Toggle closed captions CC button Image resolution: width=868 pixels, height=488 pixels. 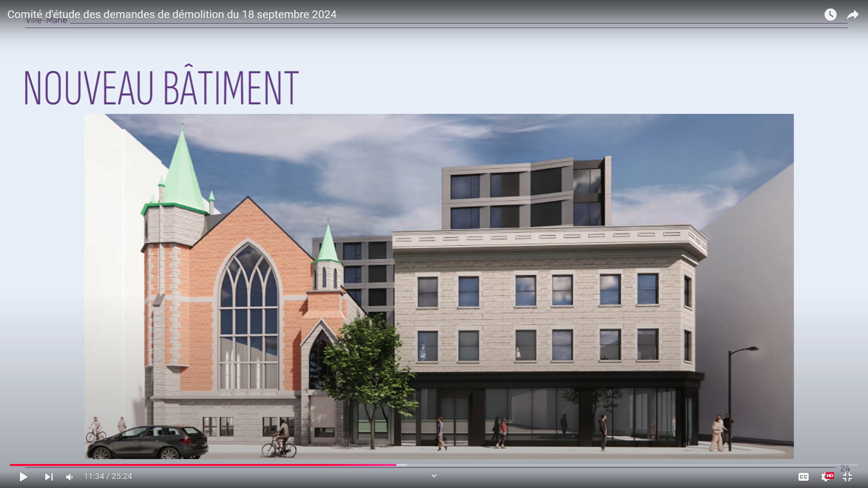[803, 477]
